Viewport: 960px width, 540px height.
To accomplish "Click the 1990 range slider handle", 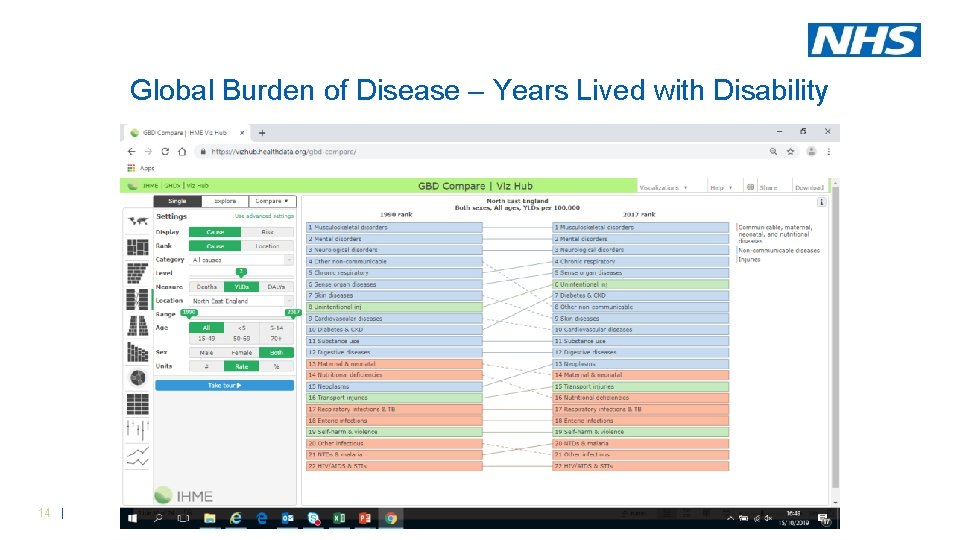I will click(x=189, y=313).
